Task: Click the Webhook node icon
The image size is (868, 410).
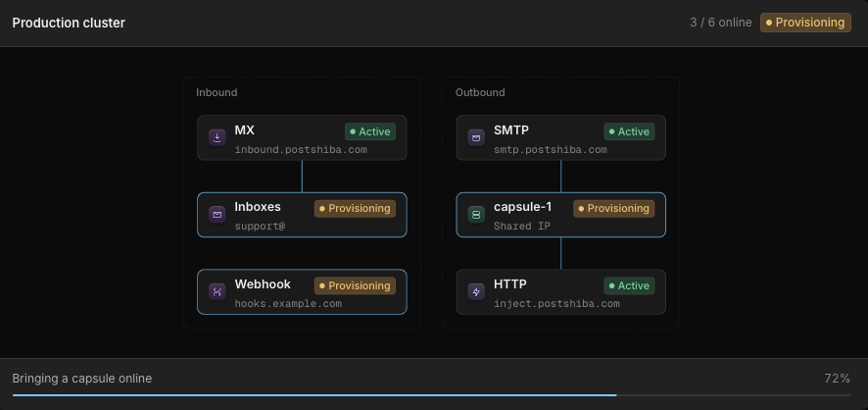Action: [217, 291]
